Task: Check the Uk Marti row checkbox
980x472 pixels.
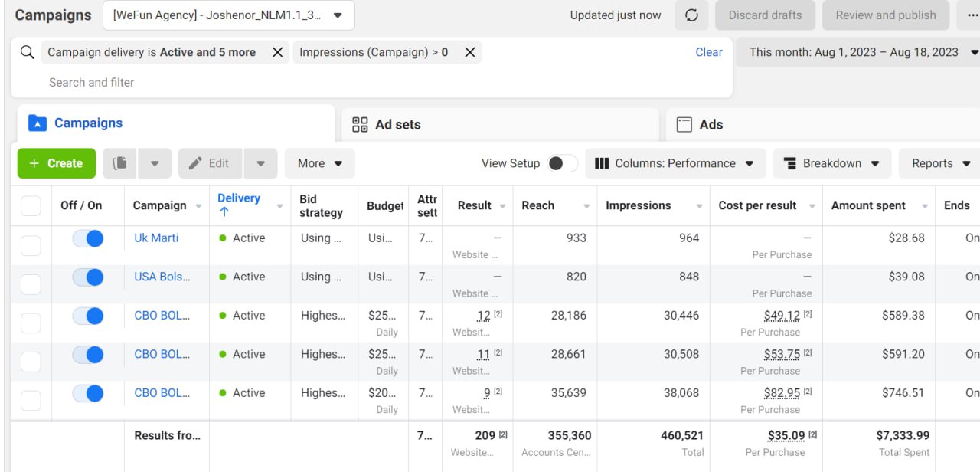Action: [31, 245]
